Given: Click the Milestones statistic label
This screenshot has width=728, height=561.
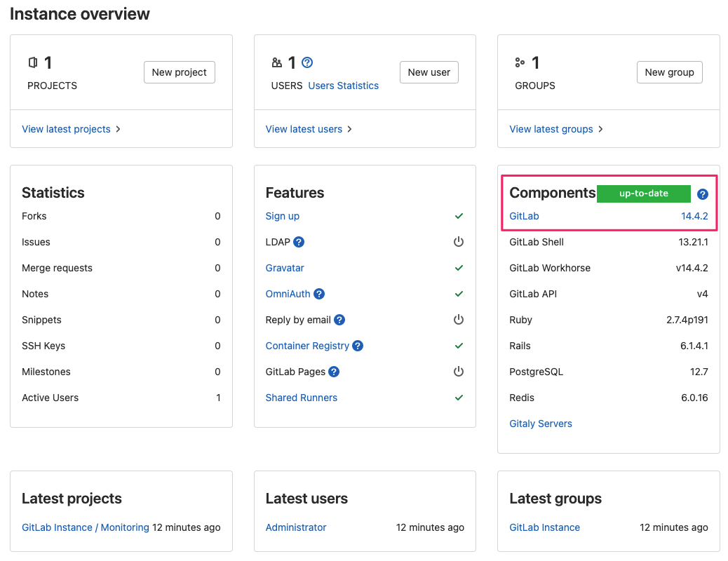Looking at the screenshot, I should (x=46, y=372).
